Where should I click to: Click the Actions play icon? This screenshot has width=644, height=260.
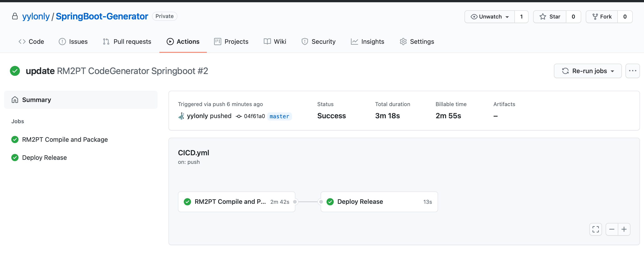point(170,42)
